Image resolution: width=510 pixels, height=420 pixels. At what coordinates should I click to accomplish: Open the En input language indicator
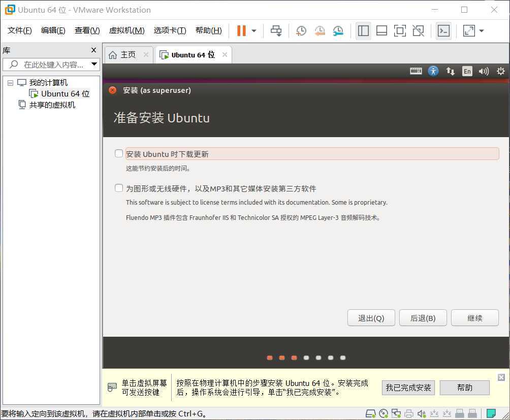click(x=467, y=71)
